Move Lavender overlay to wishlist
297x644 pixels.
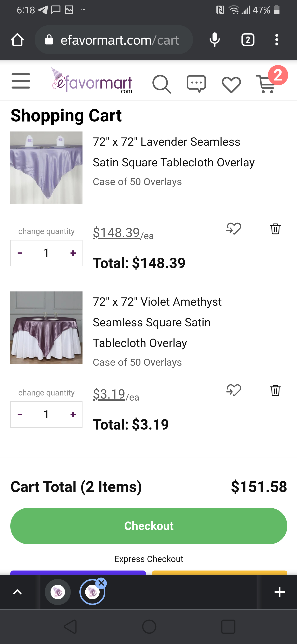[233, 228]
